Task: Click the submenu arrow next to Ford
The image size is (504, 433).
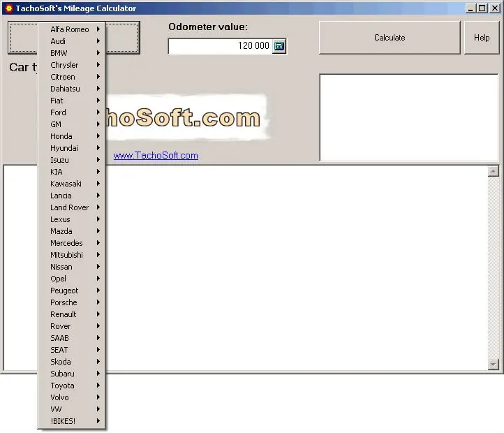Action: click(98, 112)
